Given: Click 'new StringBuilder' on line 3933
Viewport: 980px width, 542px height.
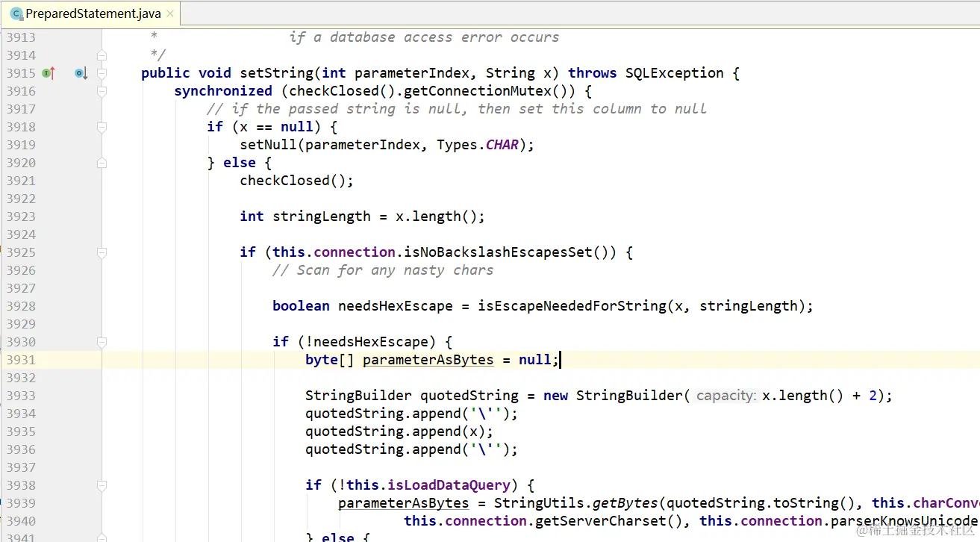Looking at the screenshot, I should click(611, 396).
